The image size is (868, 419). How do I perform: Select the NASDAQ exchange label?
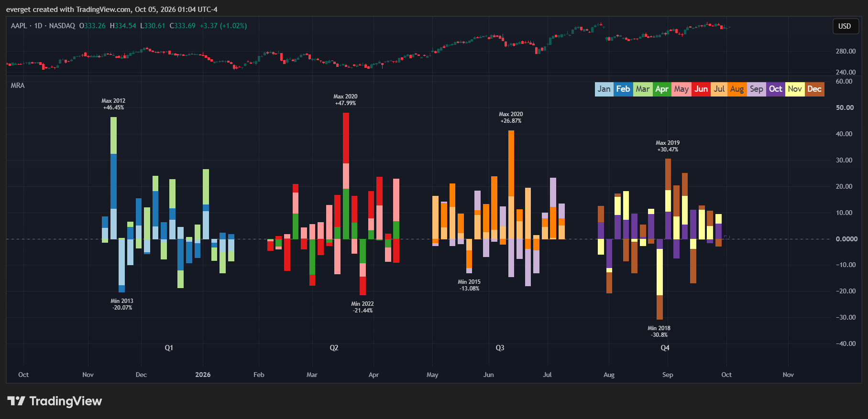pyautogui.click(x=62, y=26)
